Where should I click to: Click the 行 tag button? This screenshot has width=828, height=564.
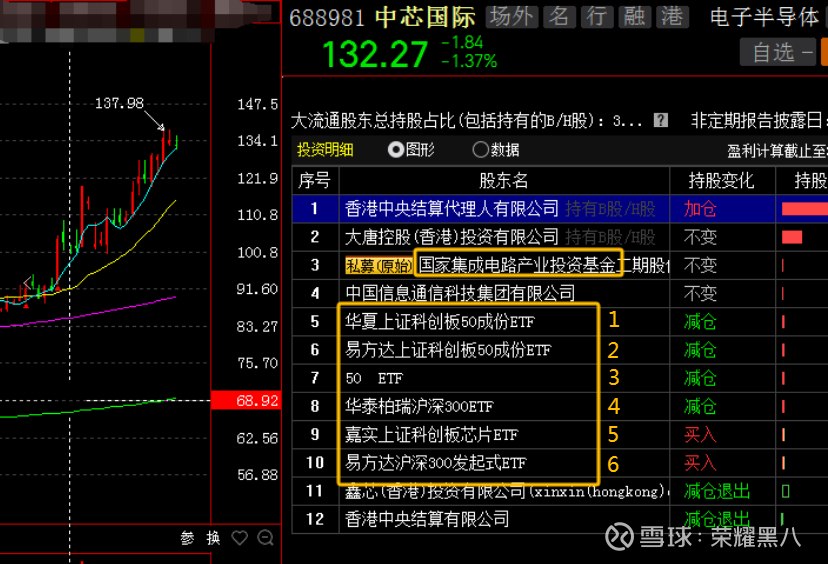[597, 17]
